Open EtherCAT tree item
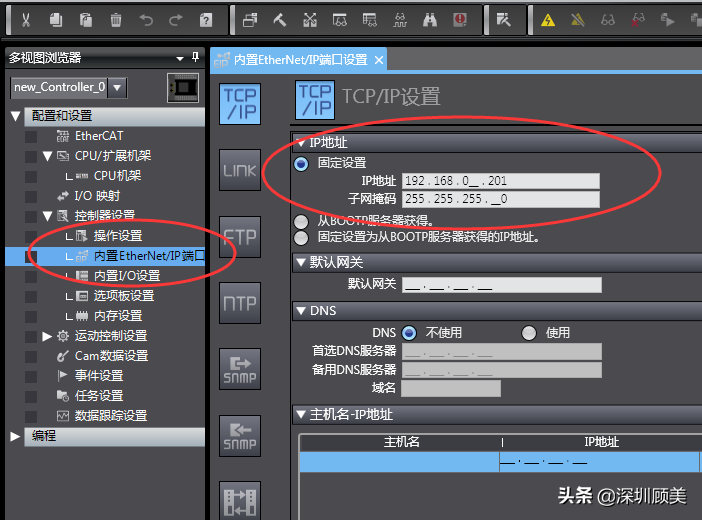 pyautogui.click(x=99, y=136)
